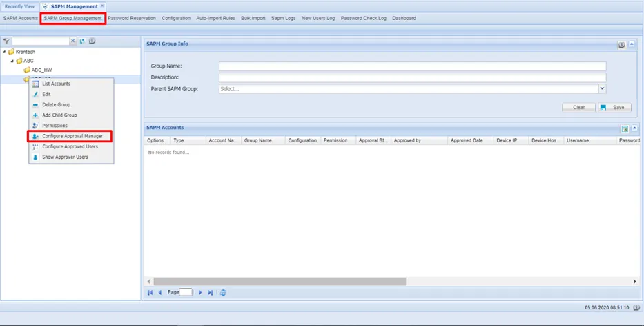Open the Password Reservation tab
The image size is (644, 326).
(131, 18)
